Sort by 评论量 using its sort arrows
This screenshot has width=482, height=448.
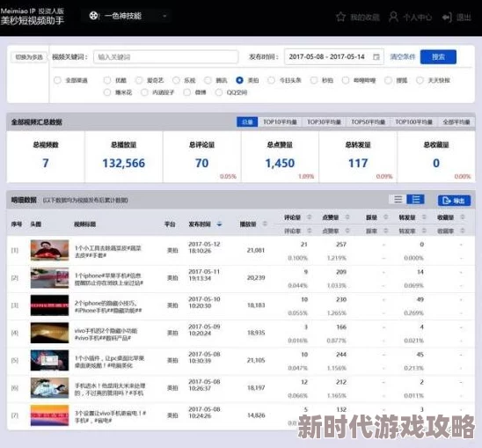pos(310,217)
